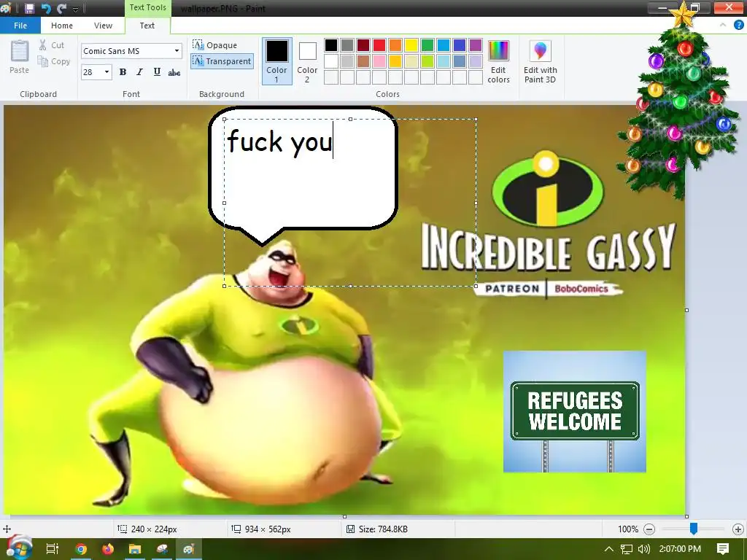Pick the rose pink palette swatch
Image resolution: width=747 pixels, height=560 pixels.
[x=379, y=61]
